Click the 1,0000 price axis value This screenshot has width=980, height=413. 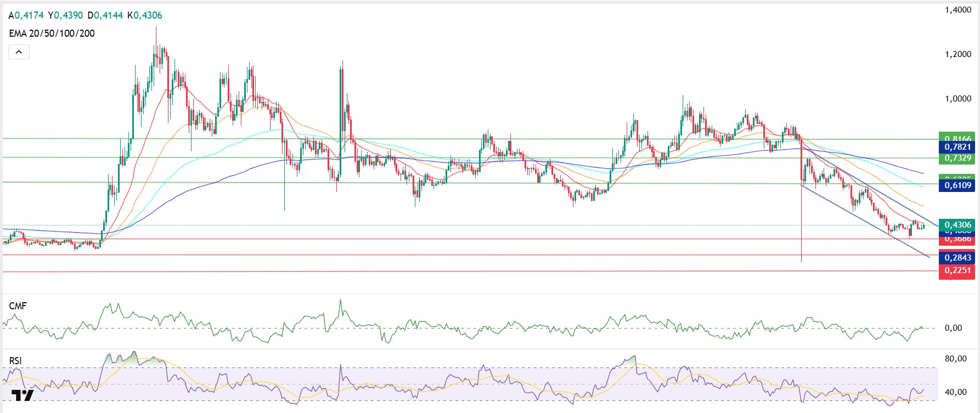958,99
